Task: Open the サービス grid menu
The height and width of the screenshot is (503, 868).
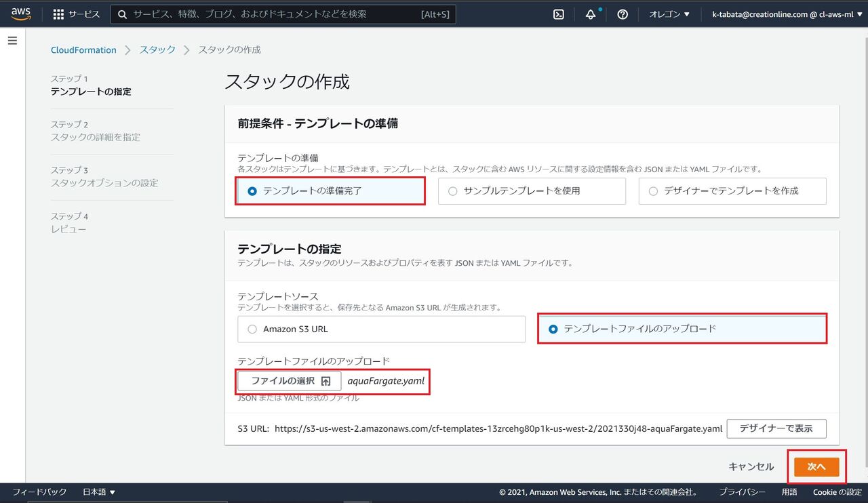Action: click(76, 14)
